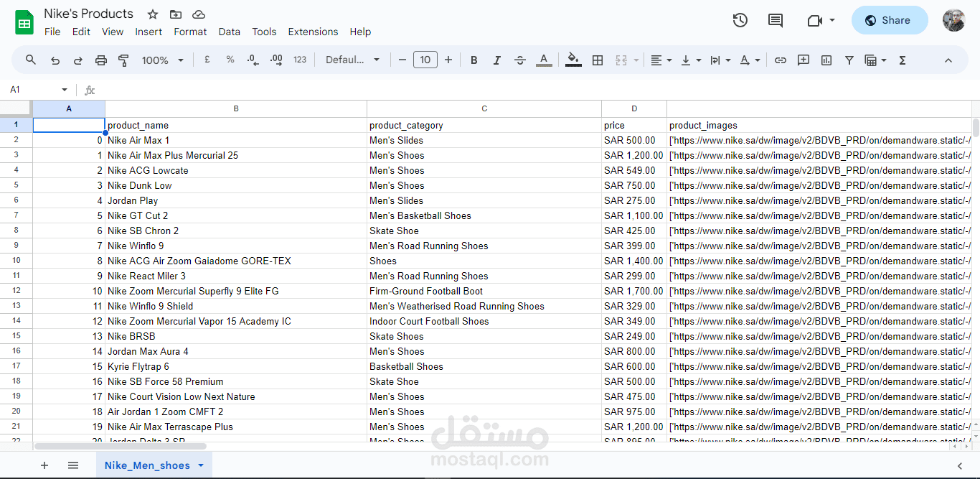
Task: Decrease decimal places icon
Action: tap(253, 60)
